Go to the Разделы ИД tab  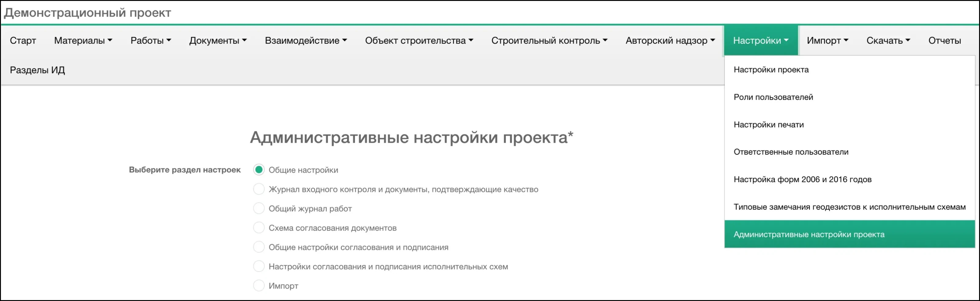click(37, 70)
